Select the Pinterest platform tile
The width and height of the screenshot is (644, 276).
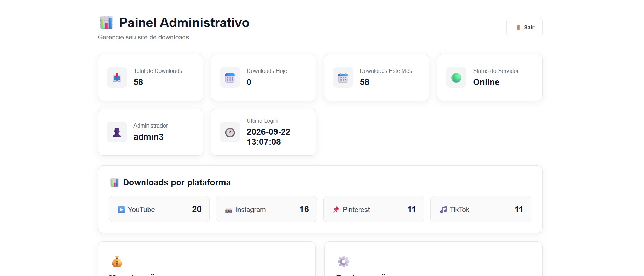[374, 209]
